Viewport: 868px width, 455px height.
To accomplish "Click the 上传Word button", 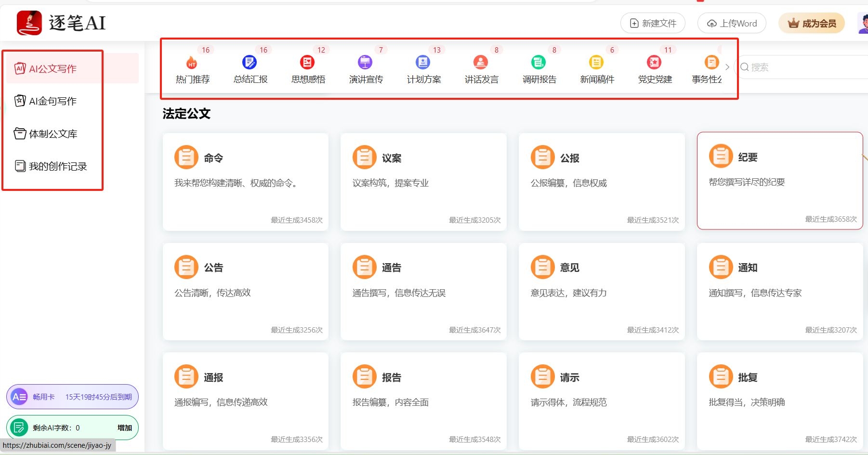I will (x=731, y=23).
